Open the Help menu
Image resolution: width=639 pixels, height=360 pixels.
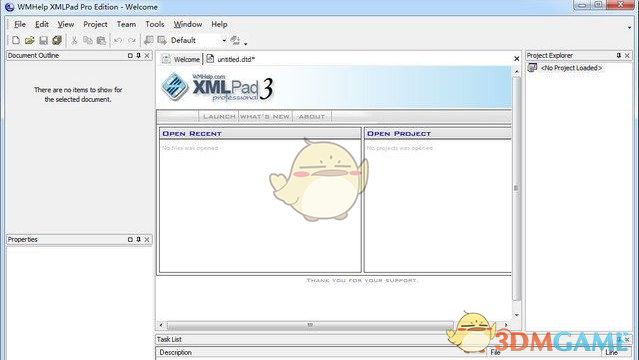tap(219, 24)
